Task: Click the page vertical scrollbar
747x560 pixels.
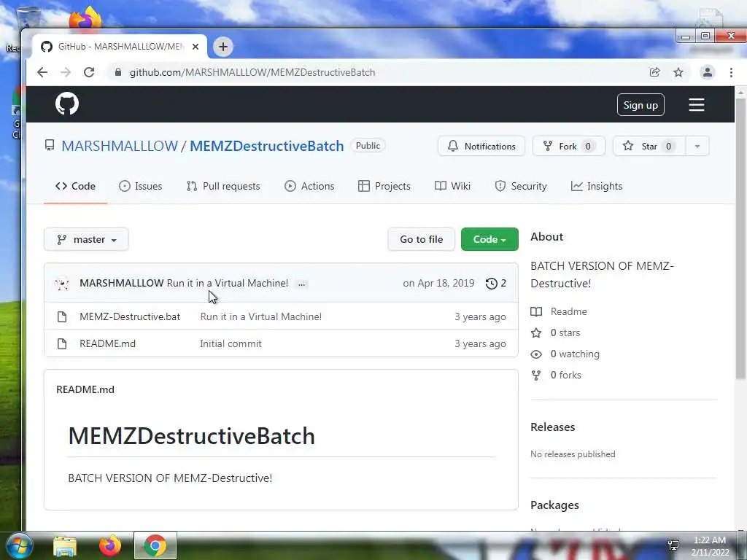Action: click(x=740, y=238)
